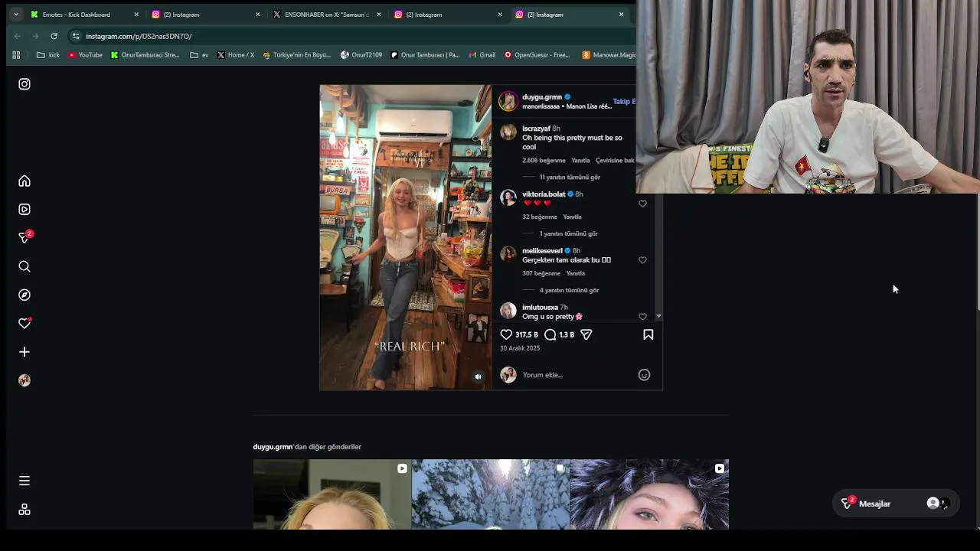This screenshot has width=980, height=551.
Task: Close the Emotes - Kick Dashboard tab
Action: (x=136, y=15)
